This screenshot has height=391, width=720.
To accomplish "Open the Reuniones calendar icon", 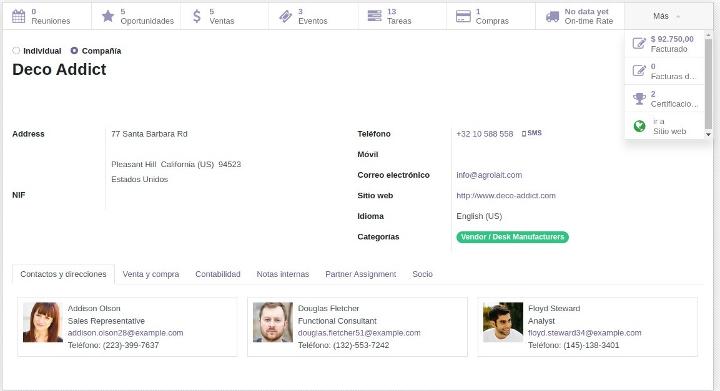I will coord(18,16).
